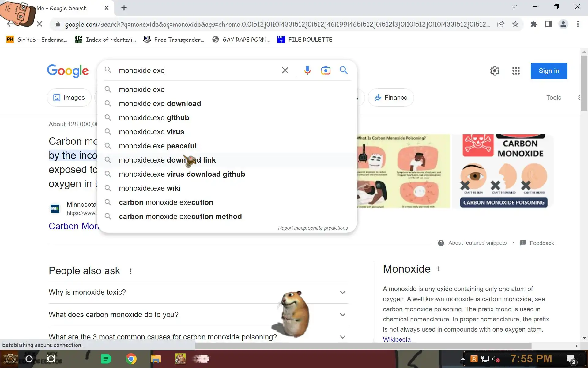Toggle Chrome side panel icon
The height and width of the screenshot is (368, 588).
click(548, 24)
